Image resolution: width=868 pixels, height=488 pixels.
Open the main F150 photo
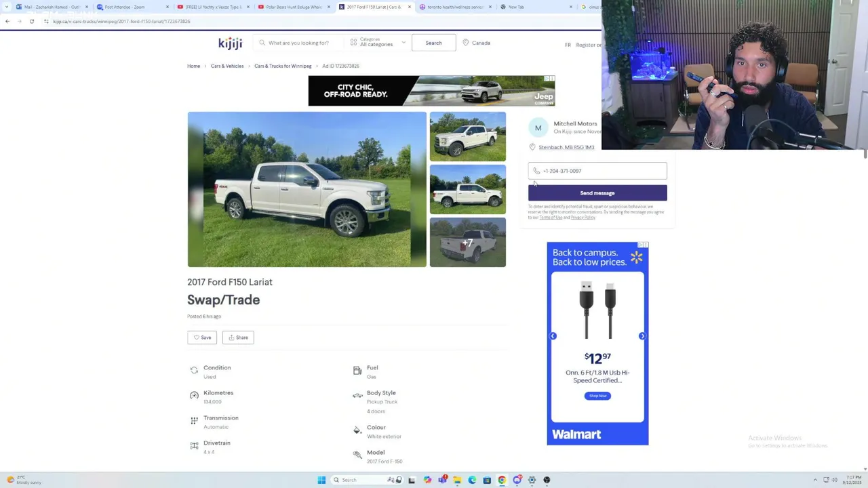pos(307,189)
